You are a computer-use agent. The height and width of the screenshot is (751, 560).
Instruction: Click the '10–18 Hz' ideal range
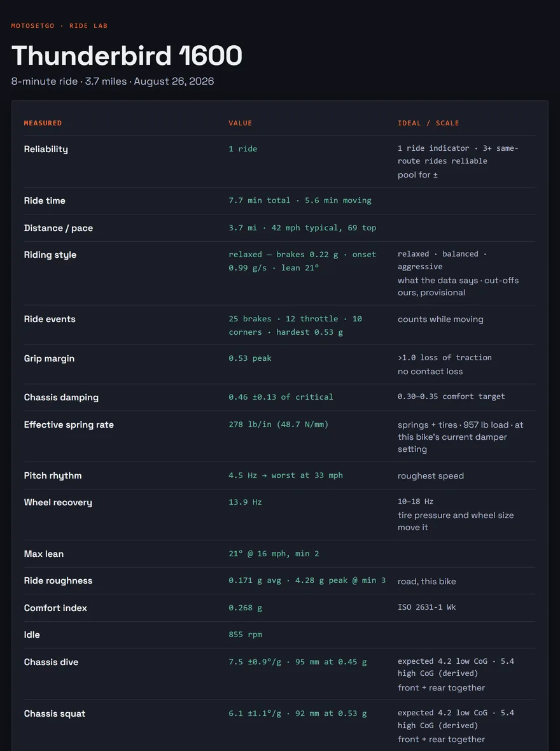[x=416, y=502]
